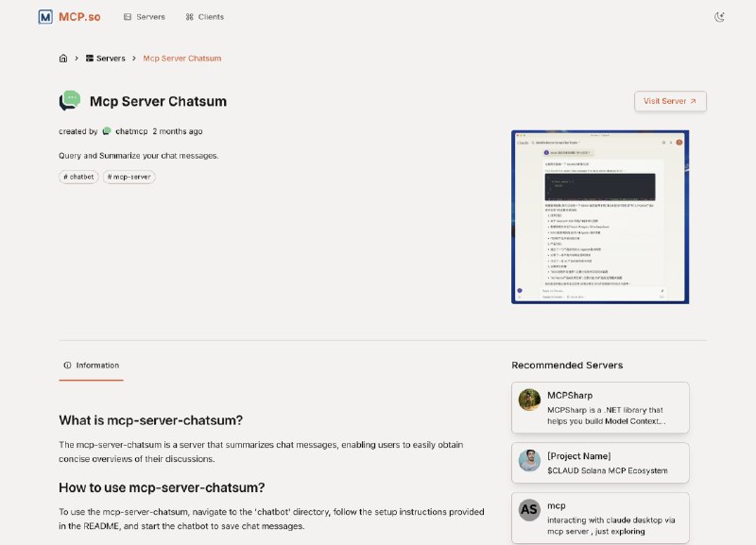Filter by the # chatbot tag
The image size is (756, 545).
click(78, 177)
